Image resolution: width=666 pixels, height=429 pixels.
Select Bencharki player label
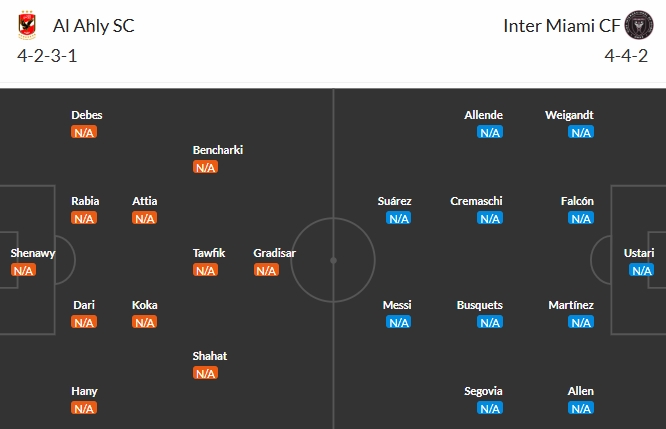coord(218,150)
